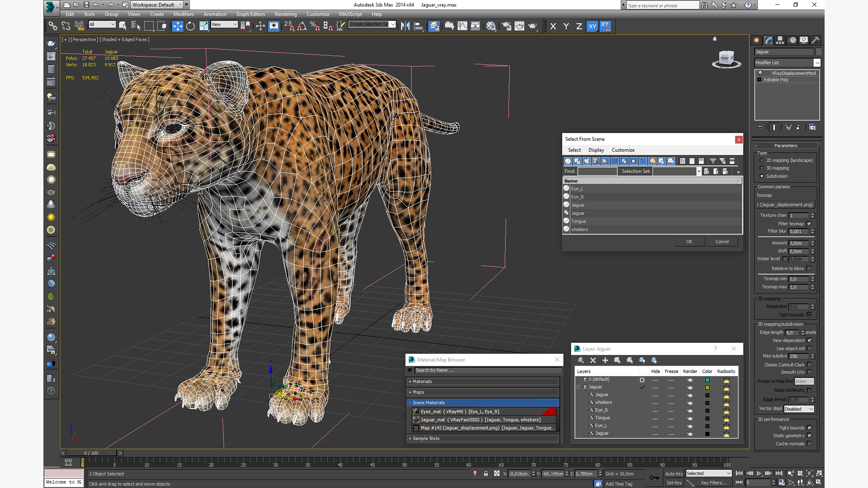Click time slider 0 / 100 handle
The height and width of the screenshot is (488, 868).
[91, 453]
